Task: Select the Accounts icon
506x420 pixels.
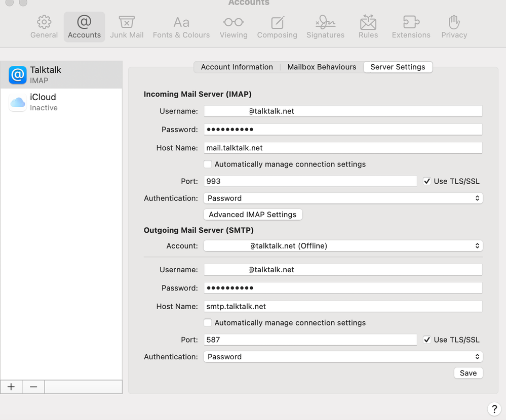Action: pos(84,26)
